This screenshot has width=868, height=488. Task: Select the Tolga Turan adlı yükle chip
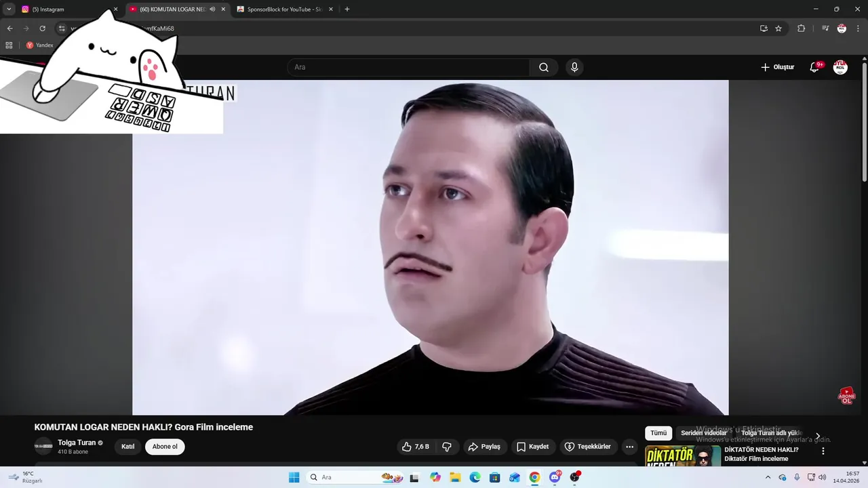pos(772,433)
